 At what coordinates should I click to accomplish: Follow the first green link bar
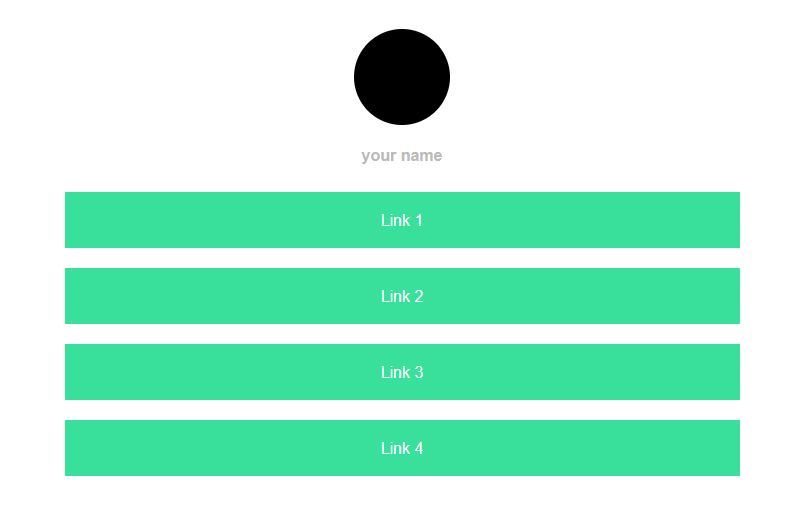pyautogui.click(x=402, y=220)
